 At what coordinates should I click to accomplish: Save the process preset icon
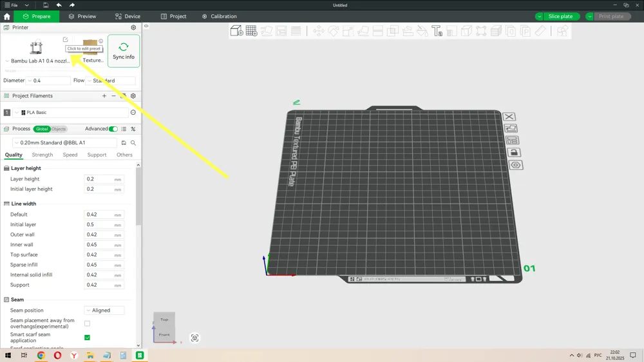tap(124, 142)
